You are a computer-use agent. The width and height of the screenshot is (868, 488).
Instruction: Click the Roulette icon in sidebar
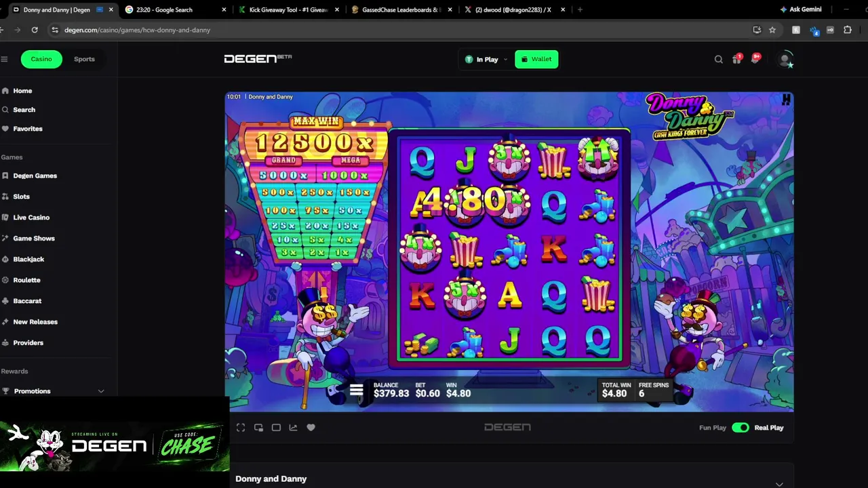(5, 280)
